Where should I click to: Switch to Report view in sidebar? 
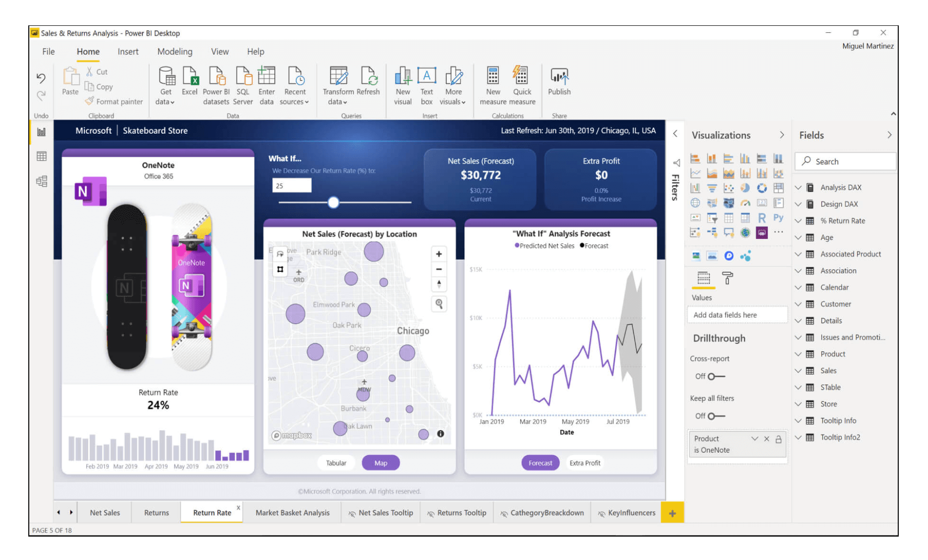(41, 132)
